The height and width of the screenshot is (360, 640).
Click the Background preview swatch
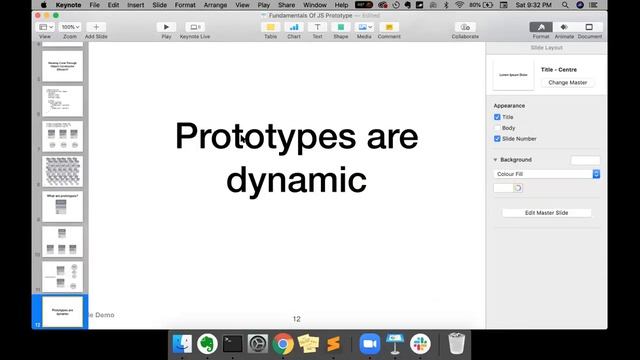(x=585, y=160)
